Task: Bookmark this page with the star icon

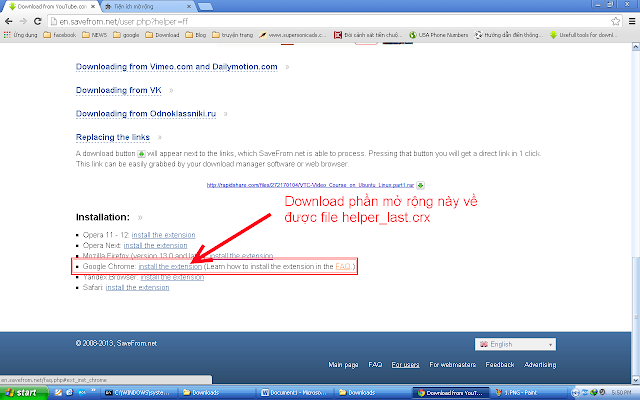Action: point(616,21)
